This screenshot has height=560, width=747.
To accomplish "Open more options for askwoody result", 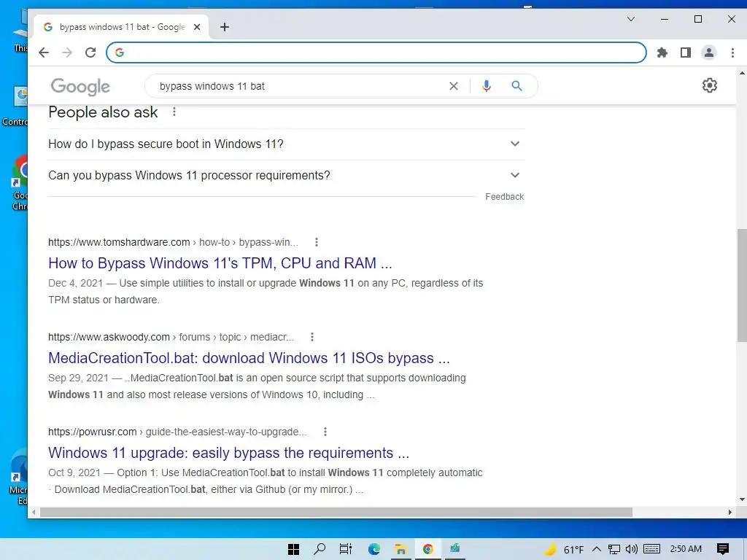I will click(312, 337).
